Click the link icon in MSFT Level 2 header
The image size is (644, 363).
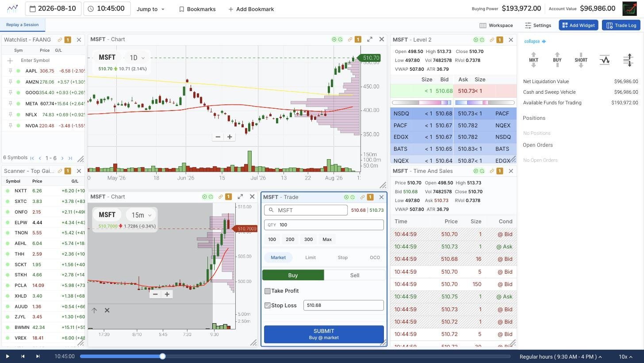(x=491, y=40)
